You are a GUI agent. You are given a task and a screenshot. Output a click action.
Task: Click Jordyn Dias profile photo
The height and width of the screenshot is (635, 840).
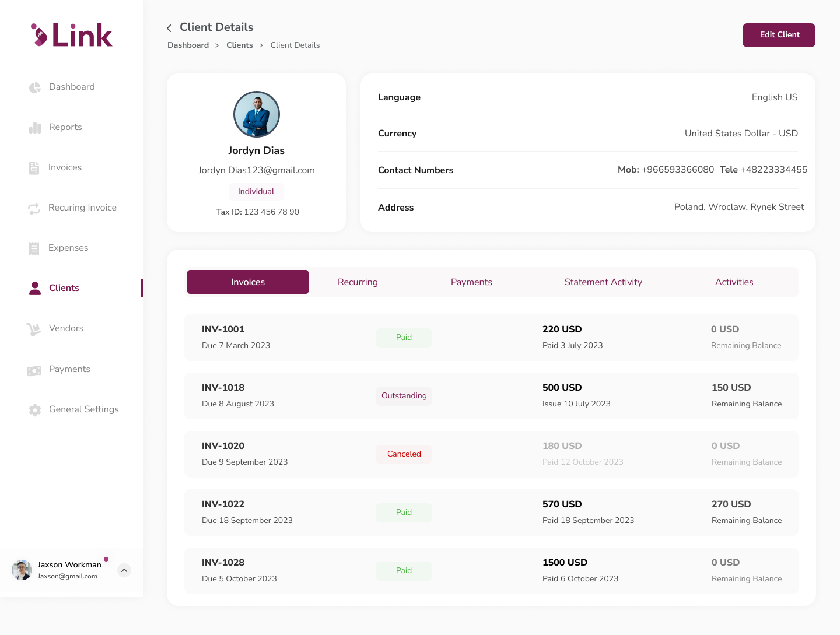point(257,114)
